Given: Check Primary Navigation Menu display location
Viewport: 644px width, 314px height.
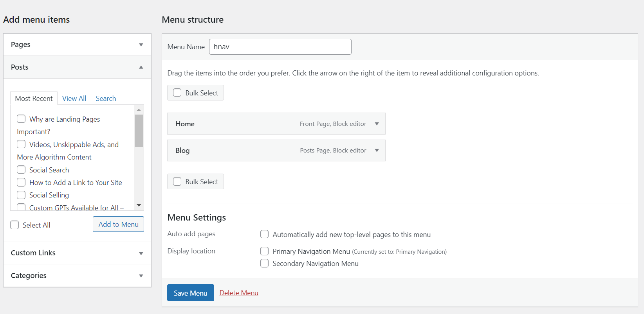Looking at the screenshot, I should (x=264, y=251).
